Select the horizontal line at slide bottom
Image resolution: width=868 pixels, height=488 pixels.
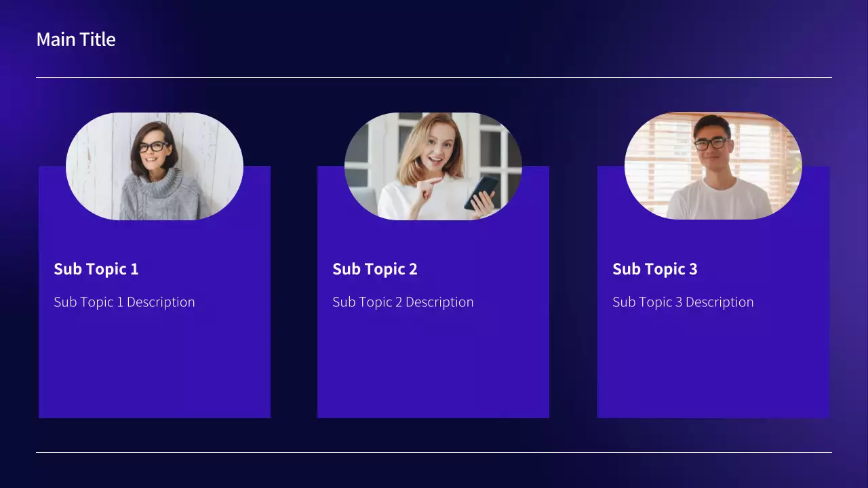pos(434,452)
